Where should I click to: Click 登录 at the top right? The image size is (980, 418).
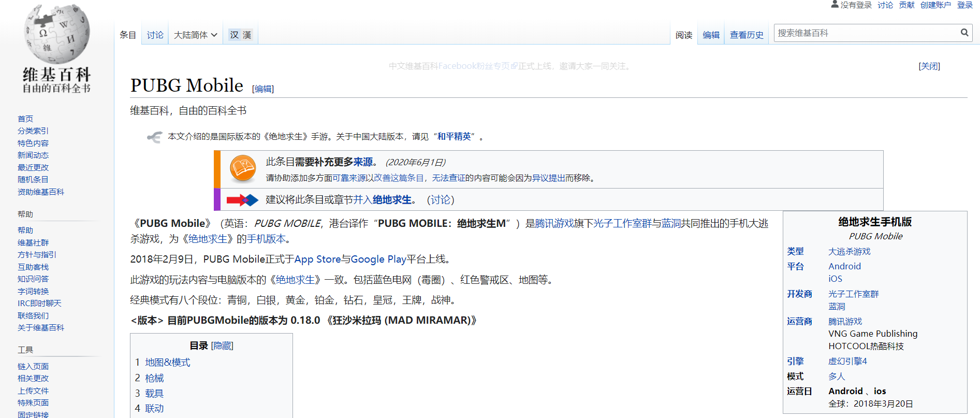(964, 5)
